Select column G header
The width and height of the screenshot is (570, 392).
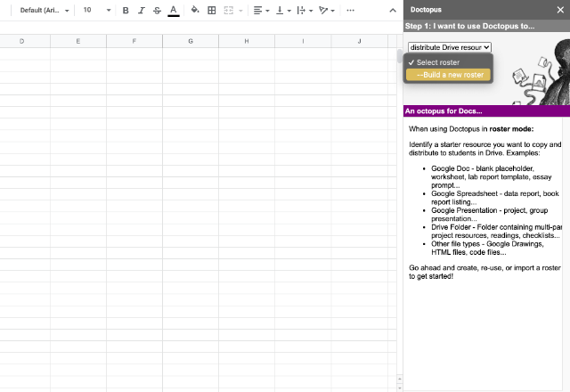click(191, 42)
